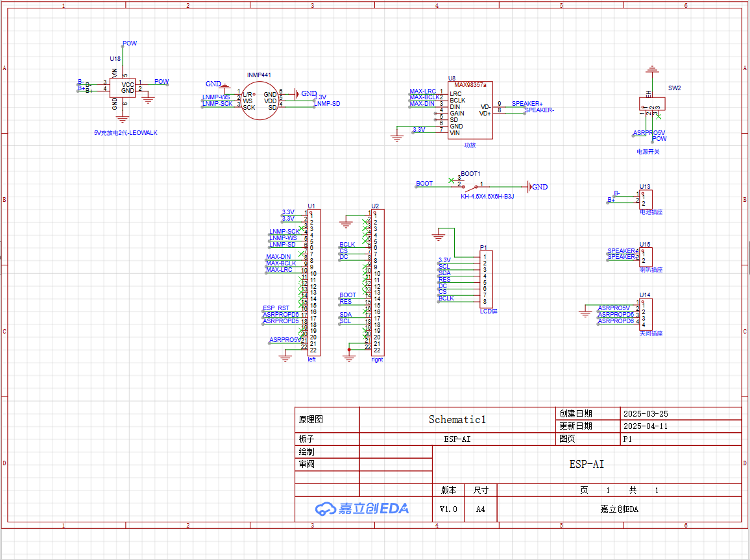Click the Schematic1 title block field

pos(457,420)
